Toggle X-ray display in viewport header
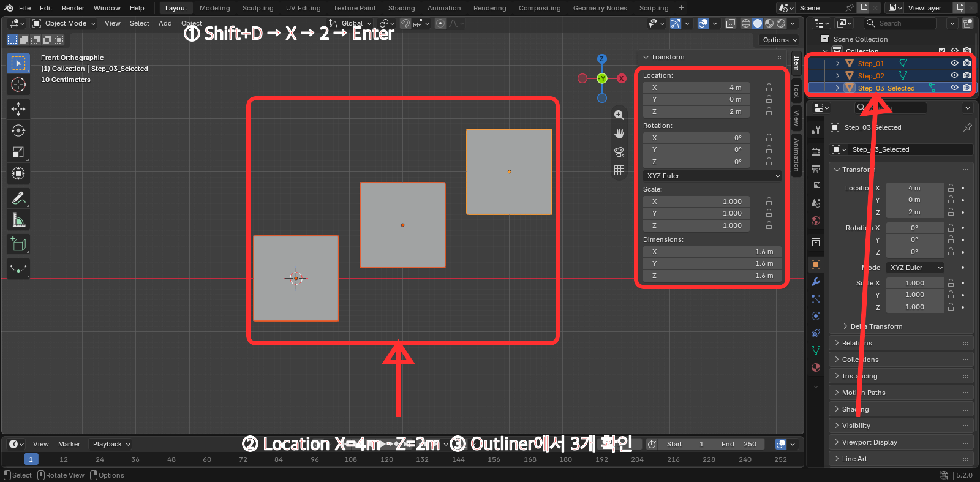 [x=731, y=23]
